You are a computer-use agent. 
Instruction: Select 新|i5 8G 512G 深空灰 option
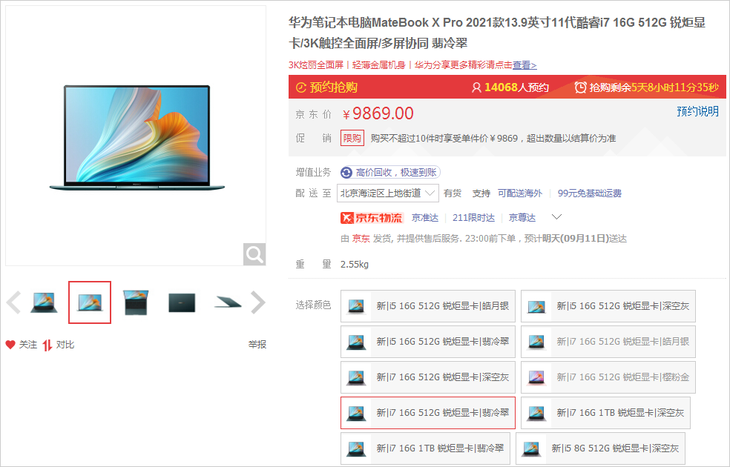[600, 448]
